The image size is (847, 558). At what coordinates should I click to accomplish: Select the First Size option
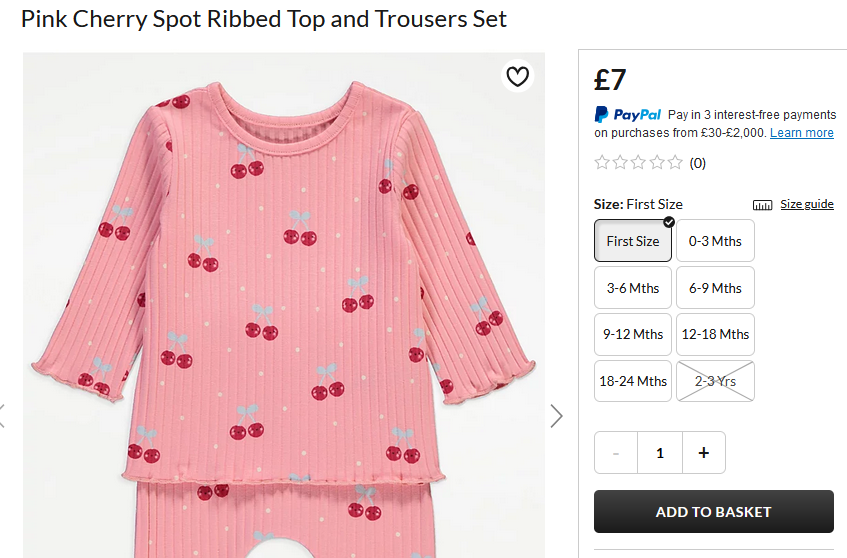pos(633,241)
